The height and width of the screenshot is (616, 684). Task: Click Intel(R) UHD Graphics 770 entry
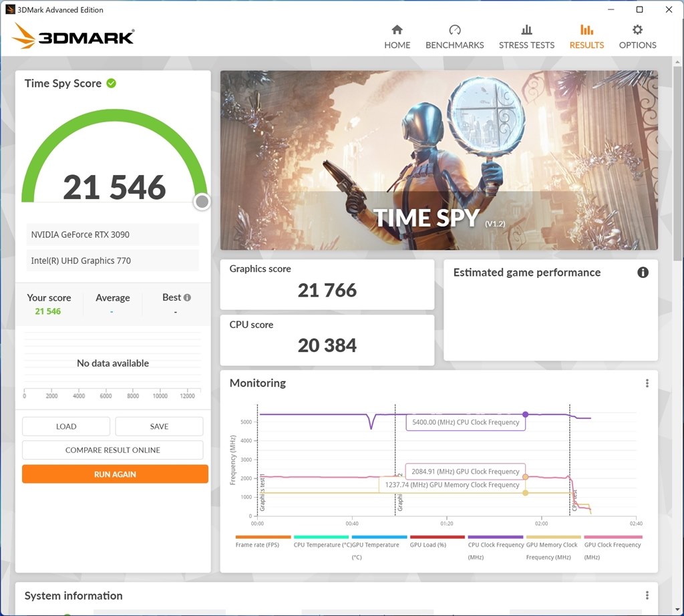(x=112, y=261)
